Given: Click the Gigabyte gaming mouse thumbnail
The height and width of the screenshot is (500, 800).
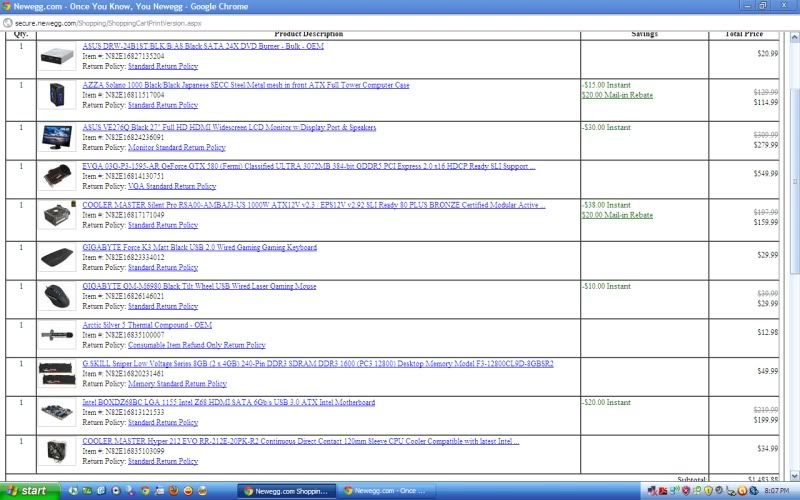Looking at the screenshot, I should (x=57, y=296).
